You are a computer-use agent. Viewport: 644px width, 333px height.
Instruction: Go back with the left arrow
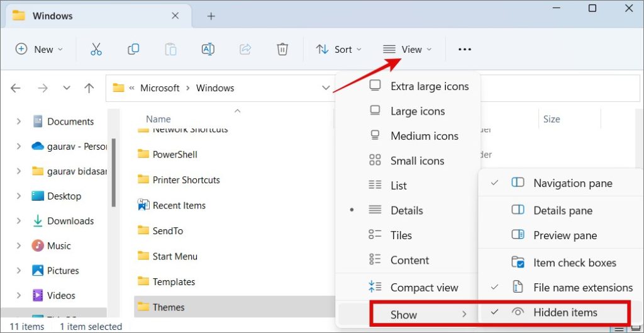coord(16,88)
